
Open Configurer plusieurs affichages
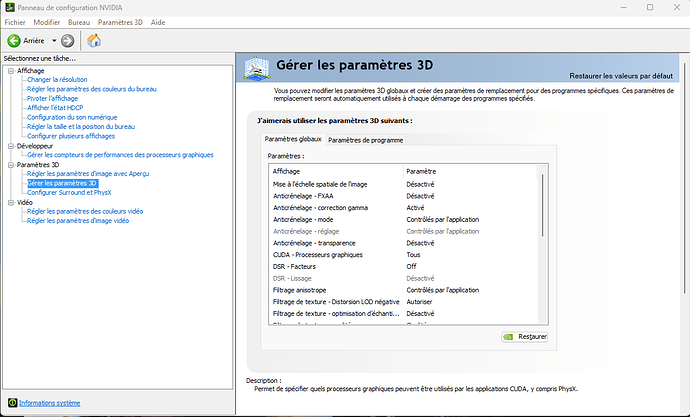click(71, 136)
